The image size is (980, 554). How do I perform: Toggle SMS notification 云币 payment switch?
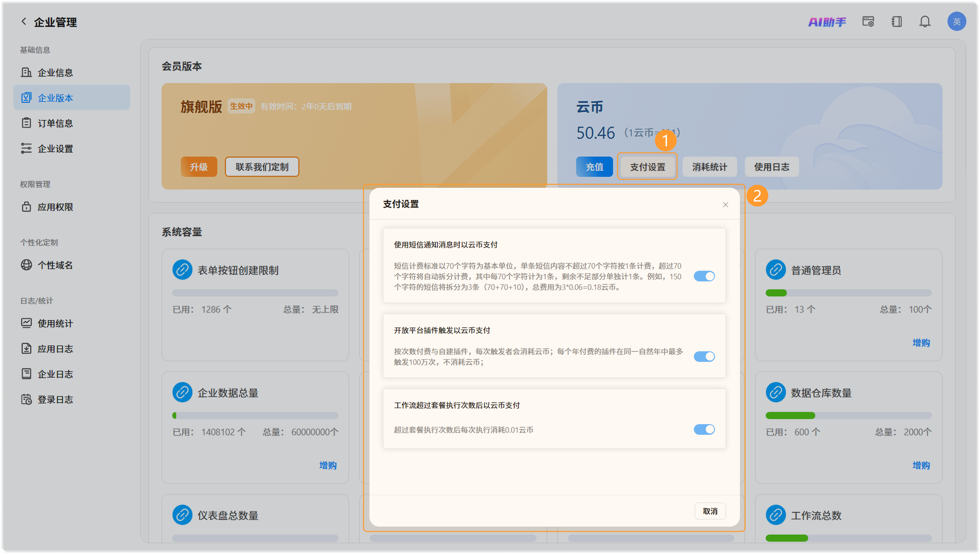(x=704, y=276)
